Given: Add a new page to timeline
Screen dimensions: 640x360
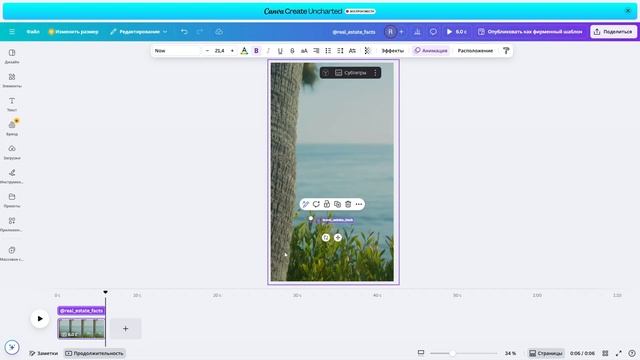Looking at the screenshot, I should pyautogui.click(x=126, y=329).
